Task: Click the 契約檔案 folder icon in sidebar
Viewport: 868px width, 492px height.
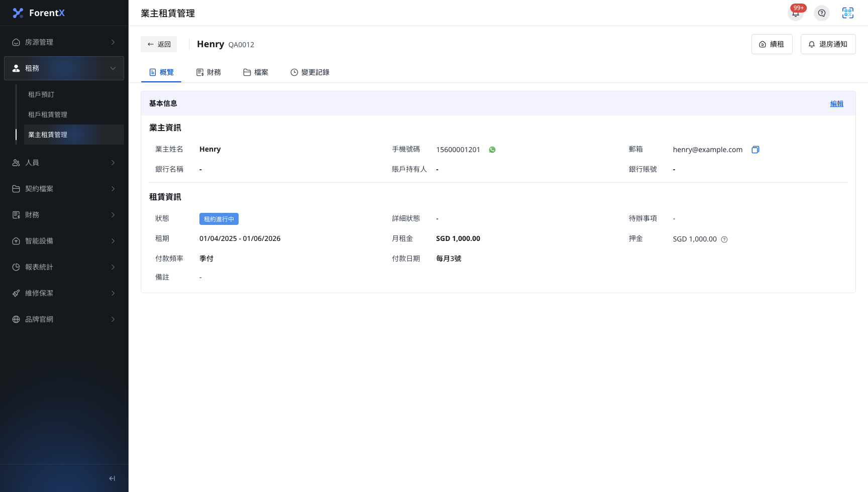Action: (x=16, y=189)
